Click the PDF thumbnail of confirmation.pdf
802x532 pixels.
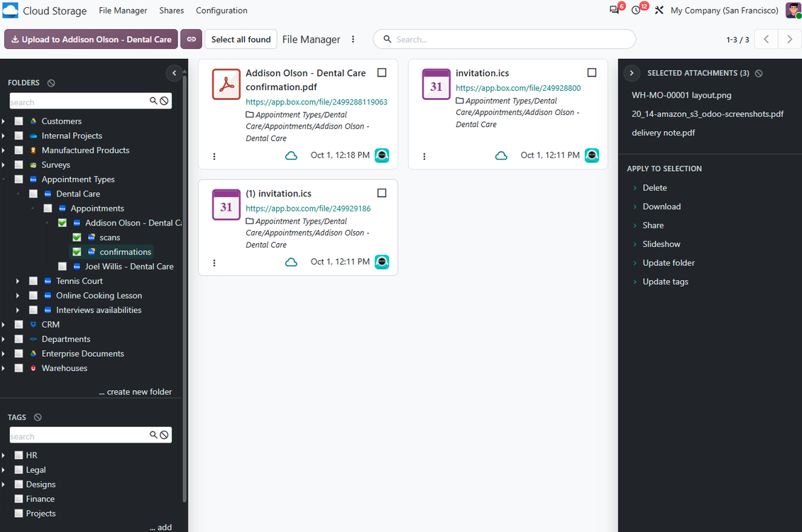pyautogui.click(x=226, y=84)
